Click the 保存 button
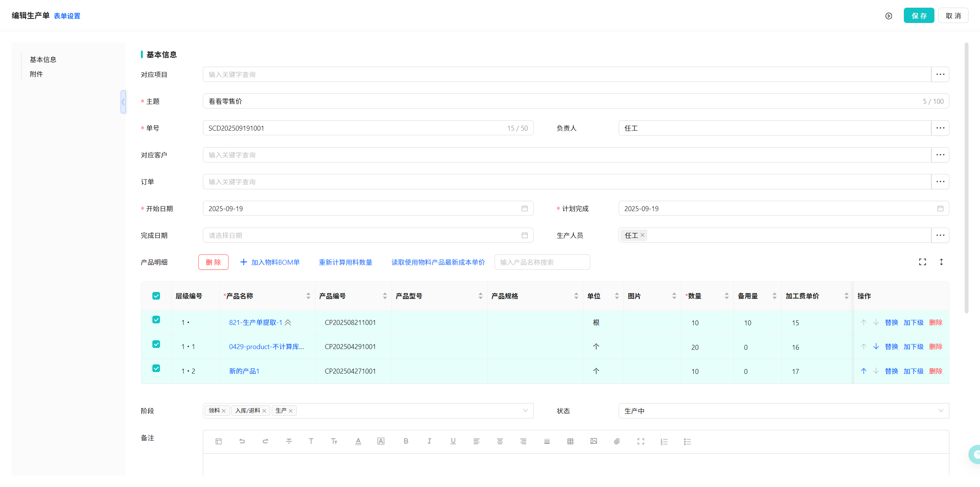Viewport: 980px width, 487px height. [919, 16]
